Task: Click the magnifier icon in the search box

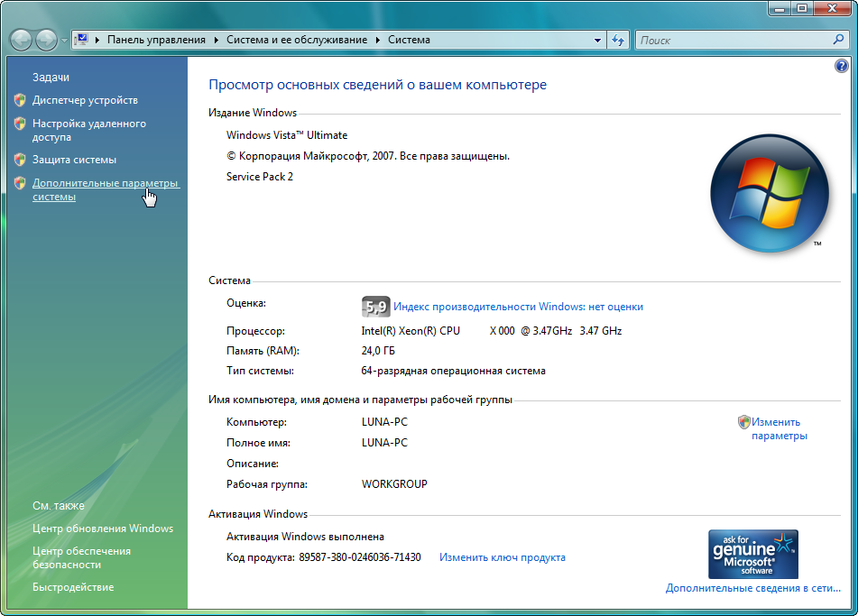Action: (x=837, y=40)
